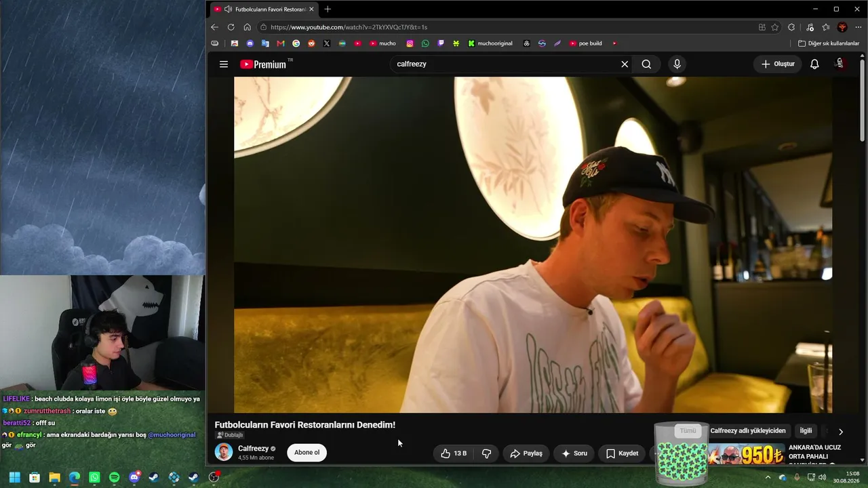The width and height of the screenshot is (868, 488).
Task: Bookmark this page with star icon
Action: pyautogui.click(x=775, y=27)
